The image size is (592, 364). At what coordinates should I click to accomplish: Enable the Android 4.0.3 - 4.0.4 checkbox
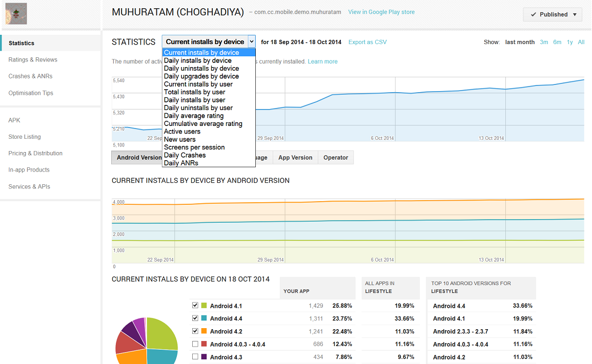[195, 344]
